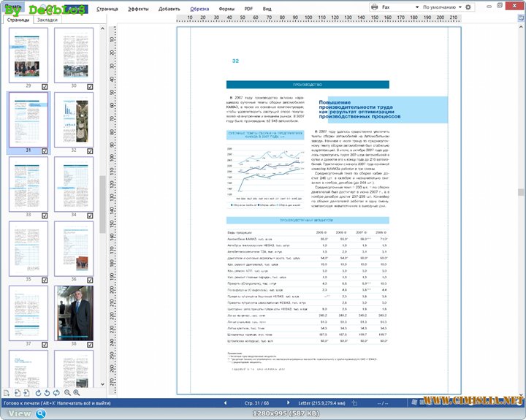526x420 pixels.
Task: Click the zoom out magnifier icon
Action: [66, 393]
